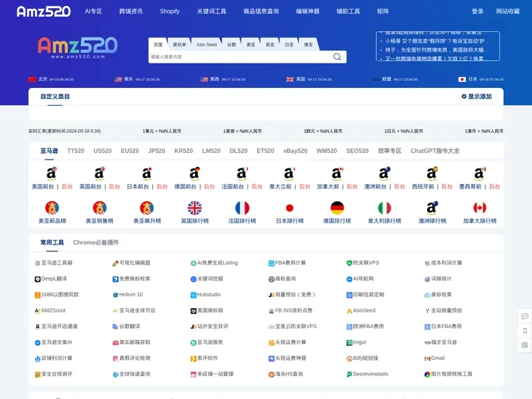Switch to the 效率专区 tab
The image size is (532, 399).
tap(389, 151)
